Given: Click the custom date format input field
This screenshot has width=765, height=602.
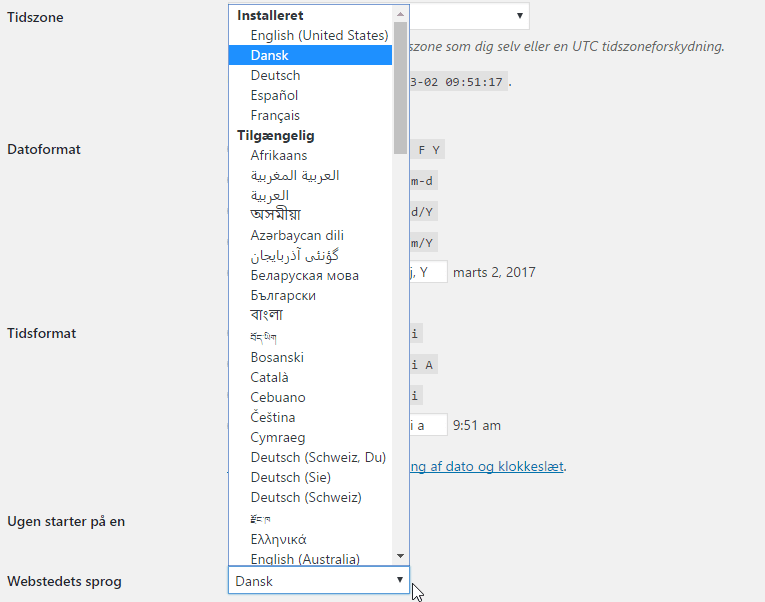Looking at the screenshot, I should pyautogui.click(x=428, y=271).
